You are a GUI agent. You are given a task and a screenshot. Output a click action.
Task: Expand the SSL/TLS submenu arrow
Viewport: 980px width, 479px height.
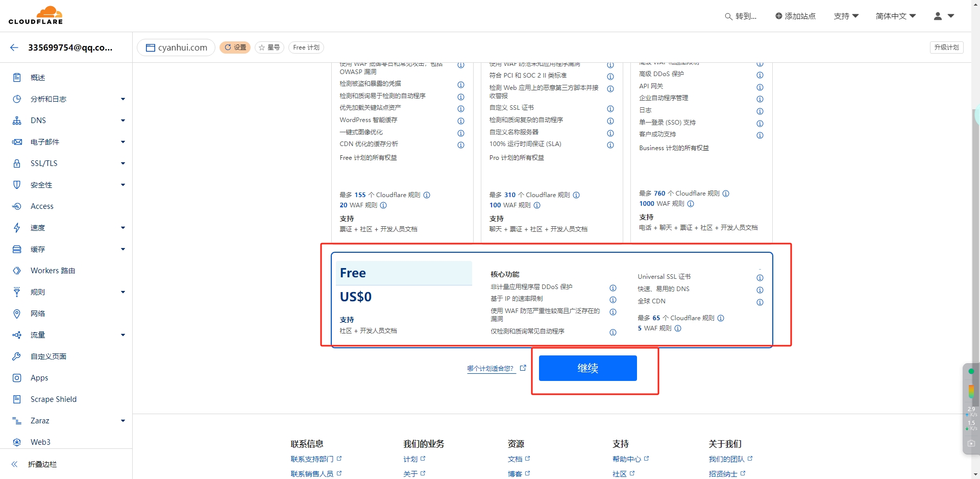click(x=123, y=163)
